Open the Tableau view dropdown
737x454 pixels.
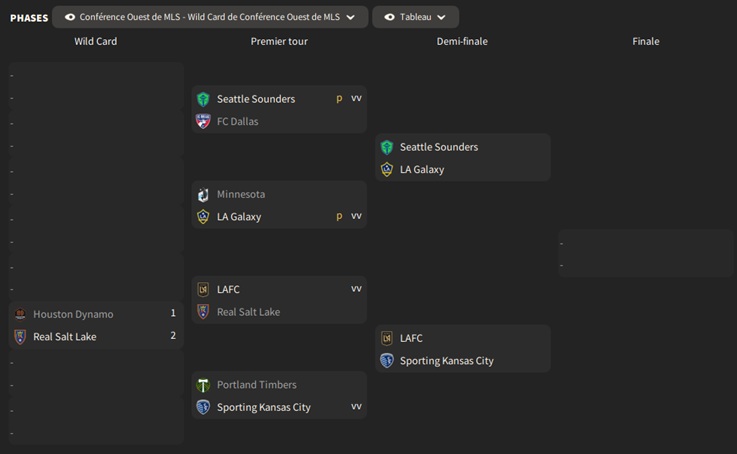[x=415, y=17]
